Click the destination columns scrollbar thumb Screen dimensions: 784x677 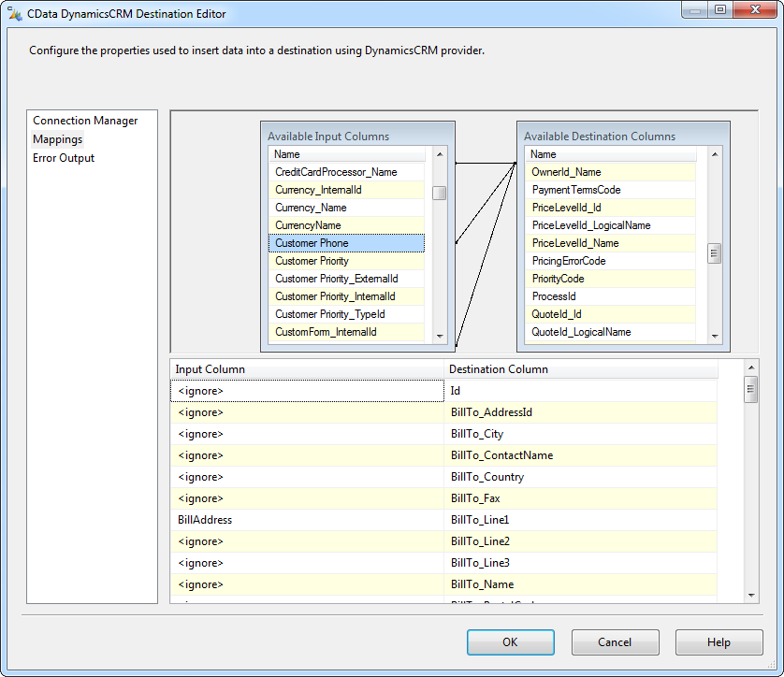(x=715, y=253)
